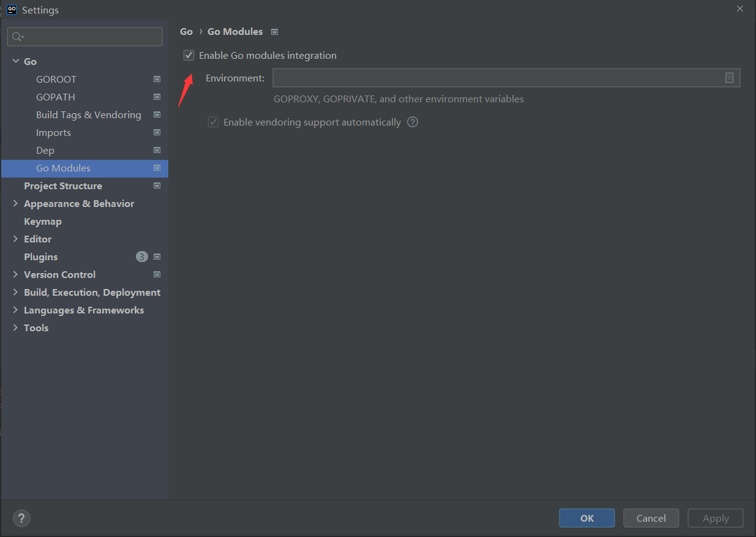Expand the Editor settings group
The height and width of the screenshot is (537, 756).
[15, 239]
